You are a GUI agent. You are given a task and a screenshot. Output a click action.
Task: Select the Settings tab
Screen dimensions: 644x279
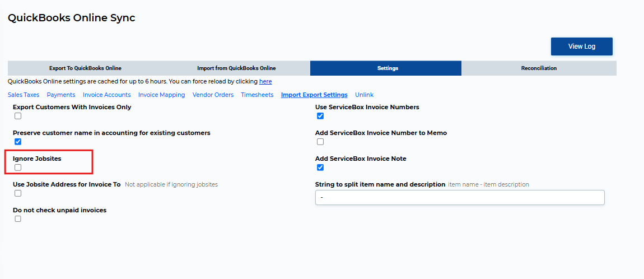[386, 68]
